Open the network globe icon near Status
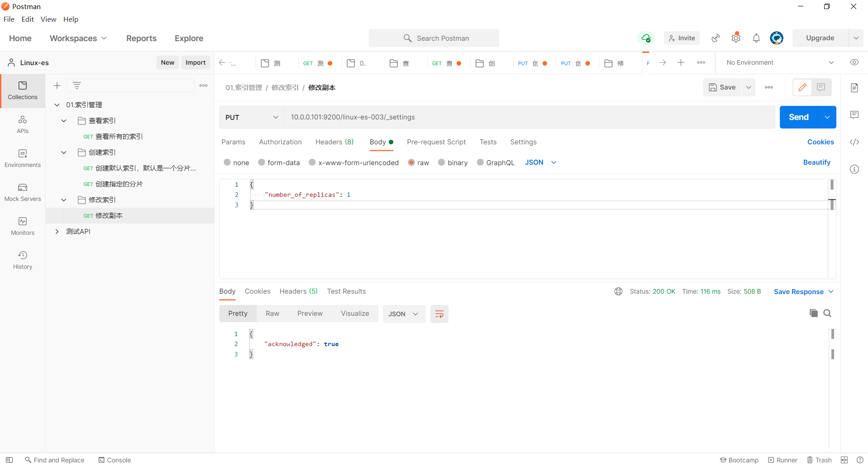Image resolution: width=868 pixels, height=466 pixels. [x=618, y=291]
